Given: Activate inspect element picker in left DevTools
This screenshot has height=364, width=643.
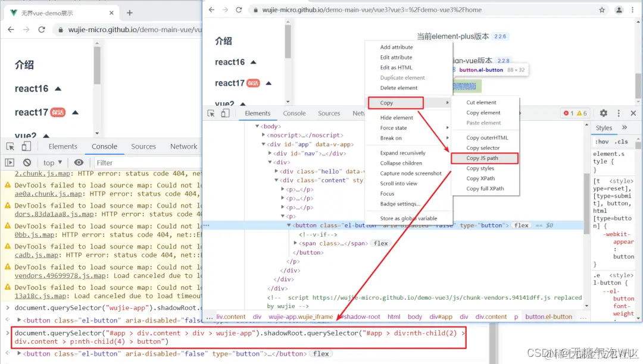Looking at the screenshot, I should [x=10, y=146].
